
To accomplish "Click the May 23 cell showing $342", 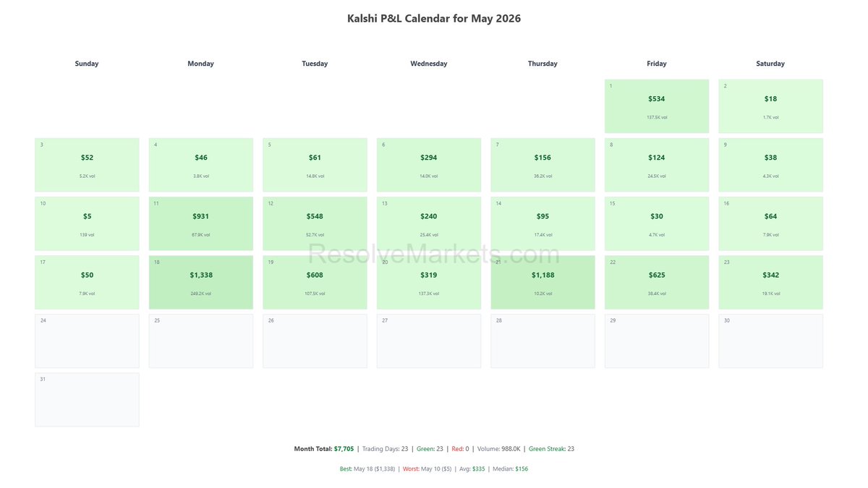I will tap(770, 282).
